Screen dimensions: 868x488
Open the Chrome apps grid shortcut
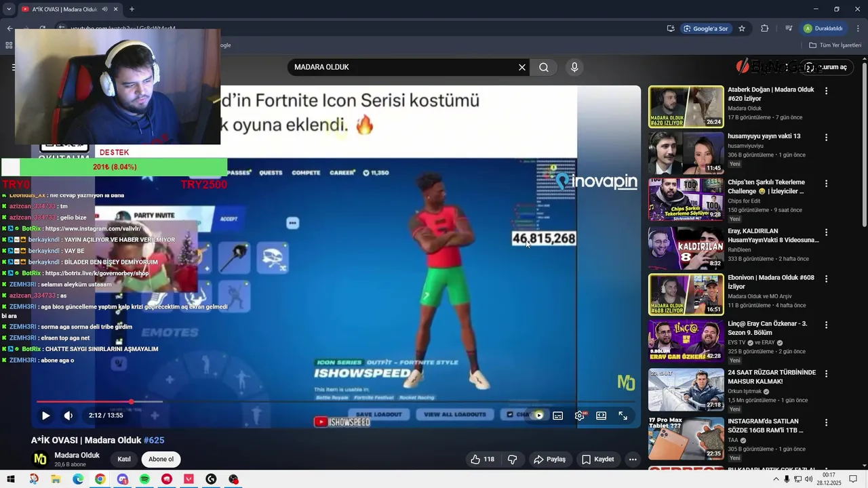tap(9, 45)
